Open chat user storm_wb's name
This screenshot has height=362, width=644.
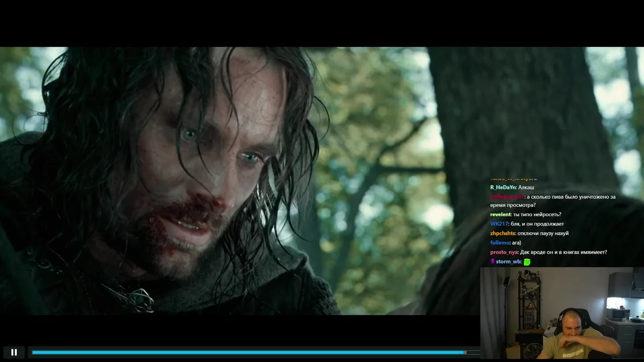click(x=508, y=262)
